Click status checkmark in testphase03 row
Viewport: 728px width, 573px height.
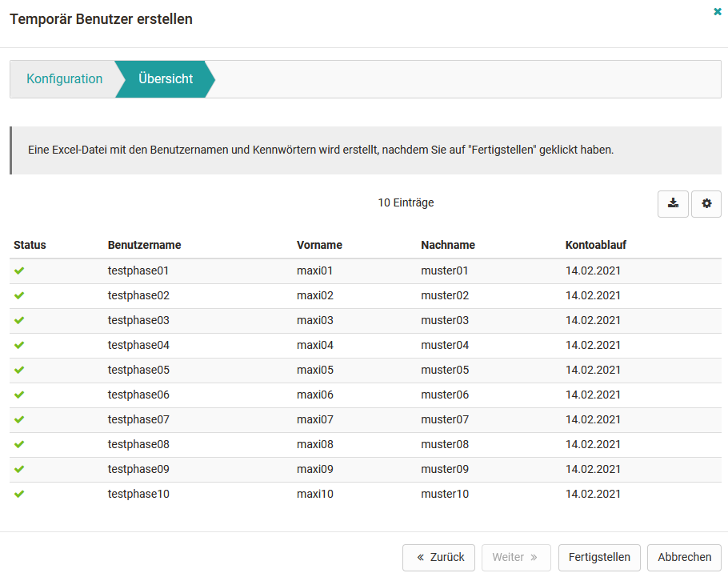point(19,320)
